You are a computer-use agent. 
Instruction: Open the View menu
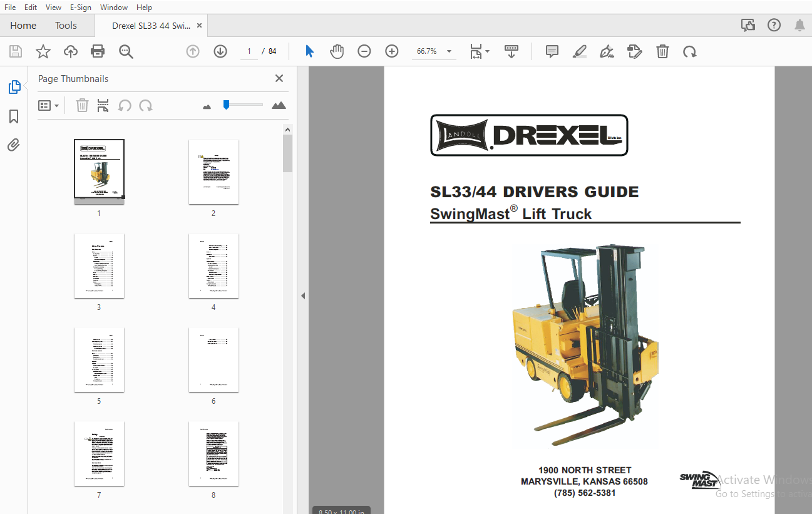54,8
